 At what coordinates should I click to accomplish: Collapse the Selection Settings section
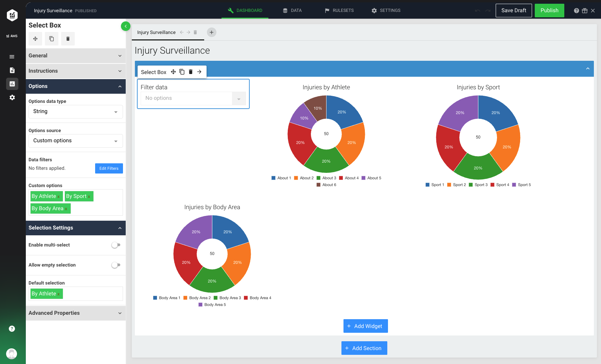(76, 228)
